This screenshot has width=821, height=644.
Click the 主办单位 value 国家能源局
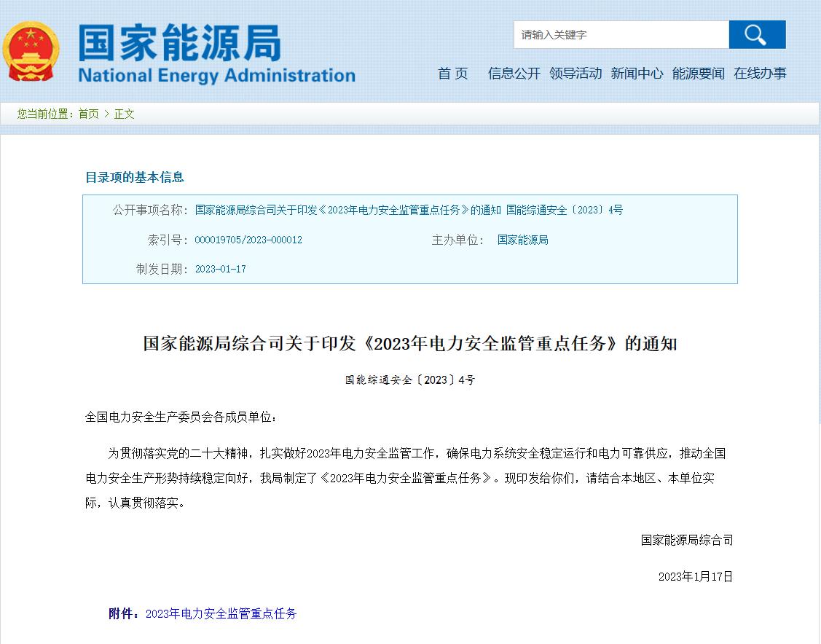point(522,240)
